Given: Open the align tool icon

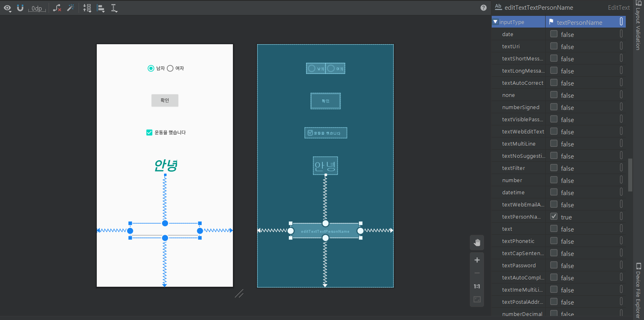Looking at the screenshot, I should [101, 8].
